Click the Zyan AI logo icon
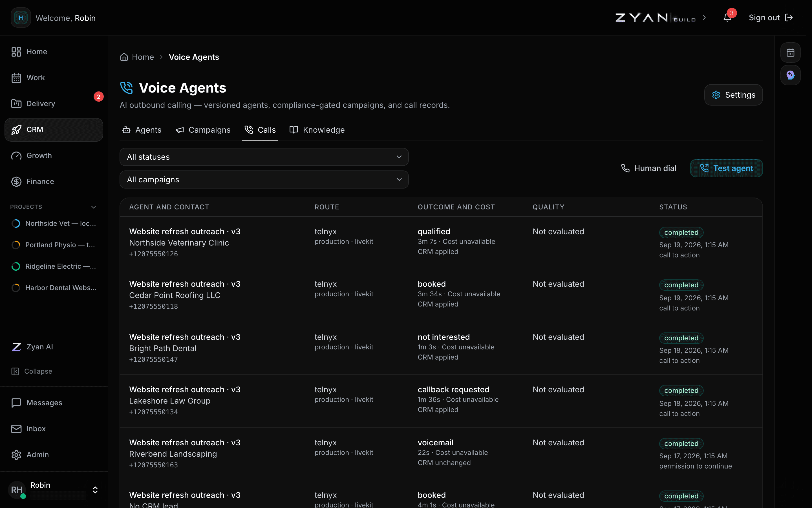 16,347
